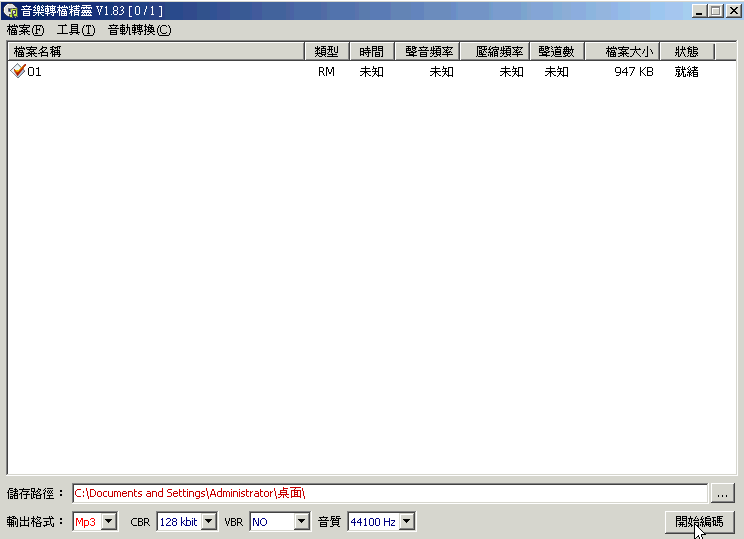Expand the 44100 Hz quality dropdown
The width and height of the screenshot is (744, 539).
407,521
